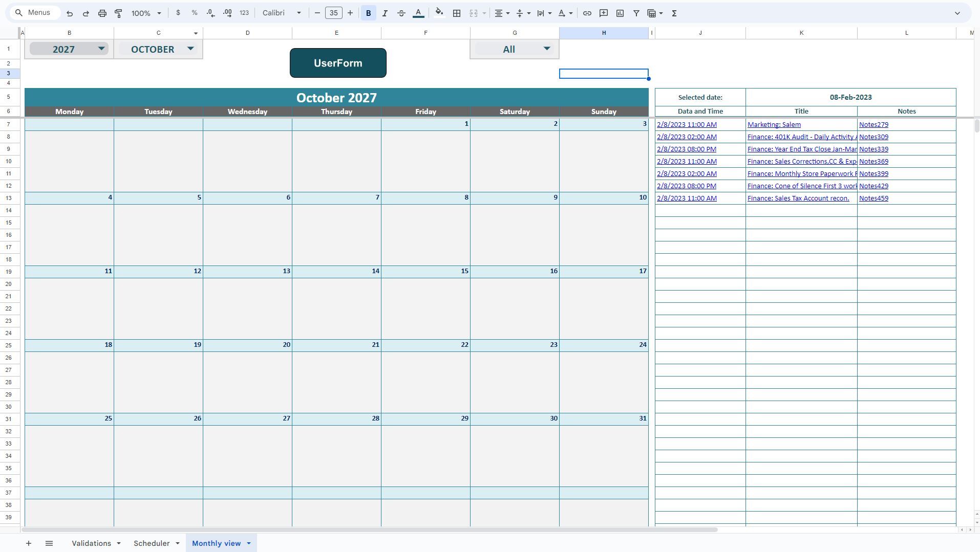The width and height of the screenshot is (980, 552).
Task: Open text wrapping dropdown
Action: [544, 13]
